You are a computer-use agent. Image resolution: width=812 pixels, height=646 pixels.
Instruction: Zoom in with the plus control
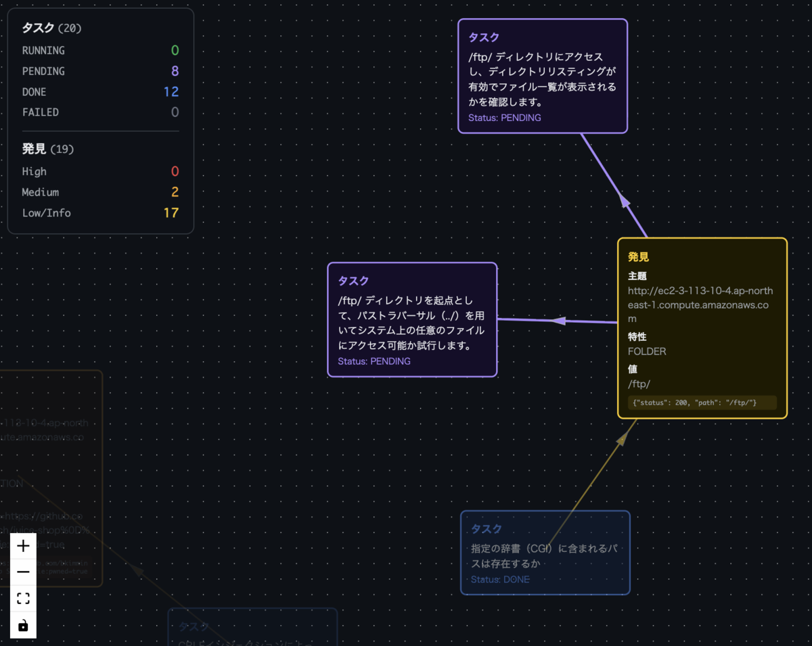tap(23, 546)
